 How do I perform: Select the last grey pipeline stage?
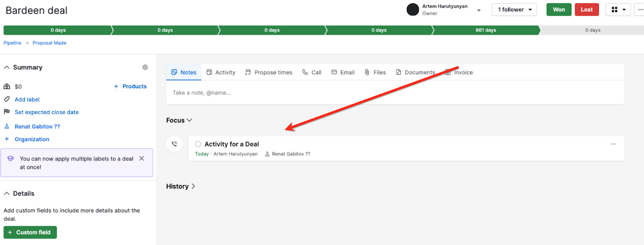click(x=592, y=30)
